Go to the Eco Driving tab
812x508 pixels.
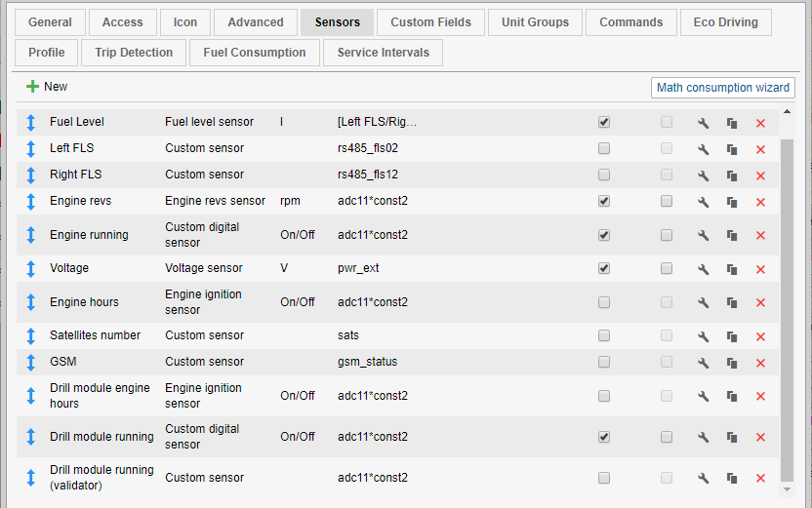pos(725,22)
